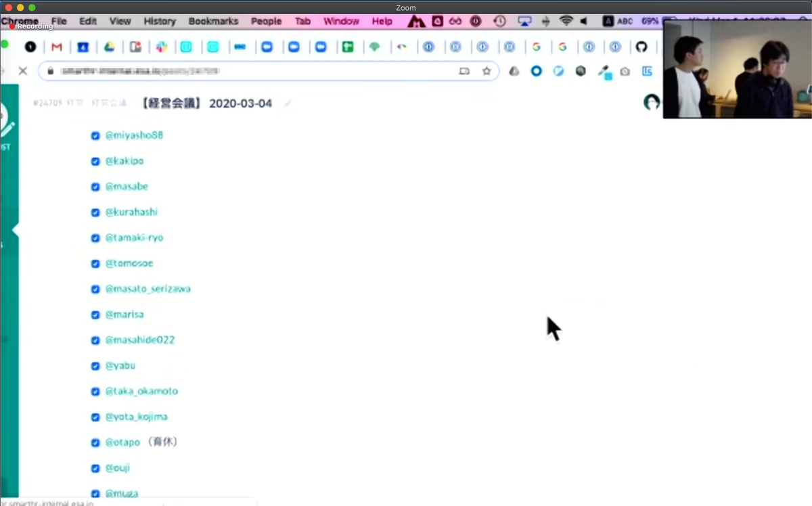This screenshot has height=506, width=812.
Task: Open the Slack pinned tab
Action: coord(161,47)
